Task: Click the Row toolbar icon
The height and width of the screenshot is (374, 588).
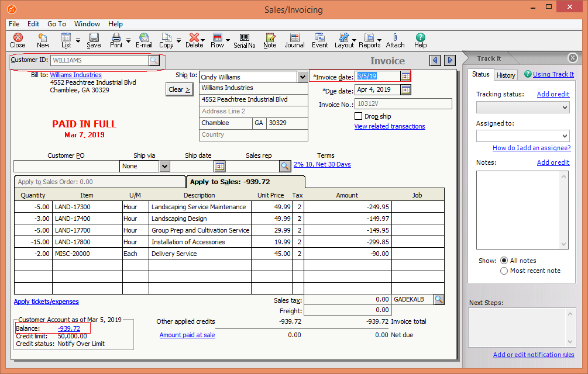Action: [217, 40]
